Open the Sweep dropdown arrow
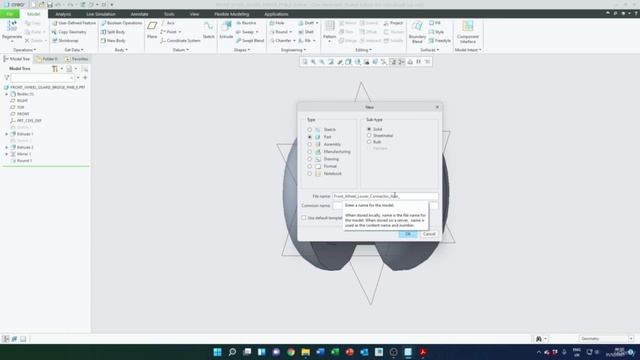640x360 pixels. 257,32
